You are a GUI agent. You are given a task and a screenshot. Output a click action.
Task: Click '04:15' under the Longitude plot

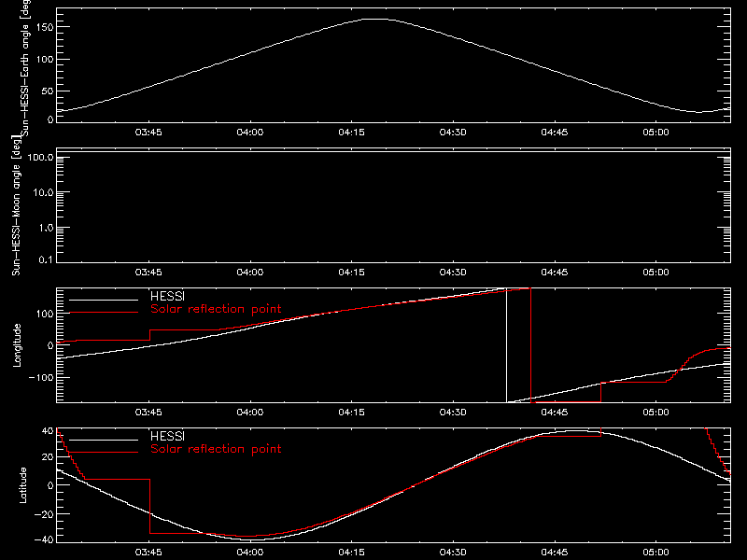(x=352, y=413)
